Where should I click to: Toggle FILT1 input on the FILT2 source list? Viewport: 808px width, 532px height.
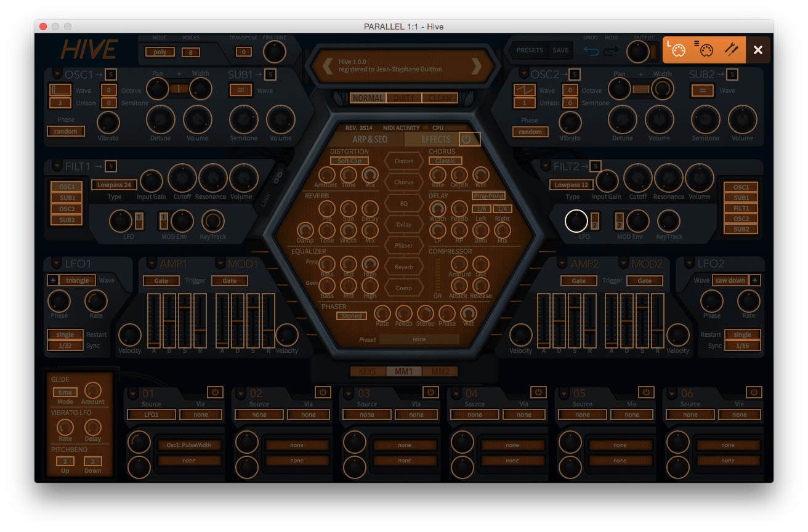point(741,208)
